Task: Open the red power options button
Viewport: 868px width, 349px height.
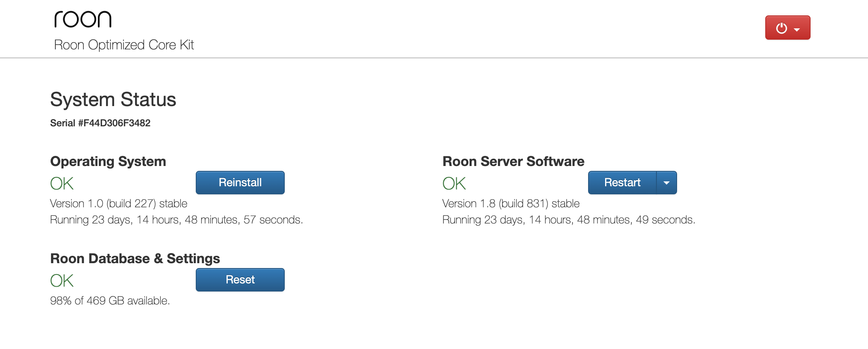Action: coord(788,28)
